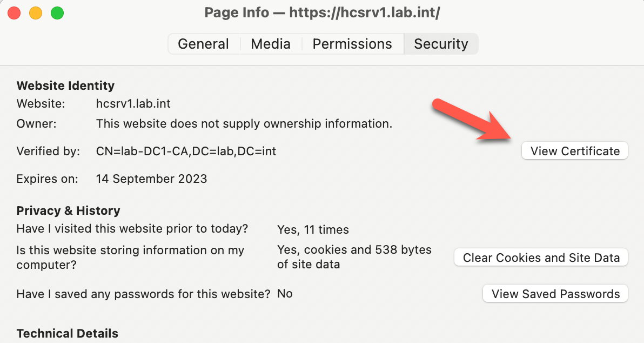
Task: Clear Cookies and Site Data
Action: [541, 258]
